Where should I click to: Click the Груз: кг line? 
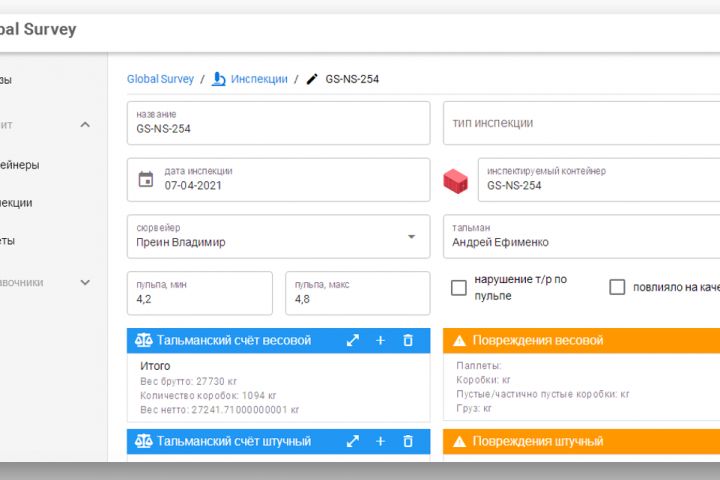click(x=473, y=408)
